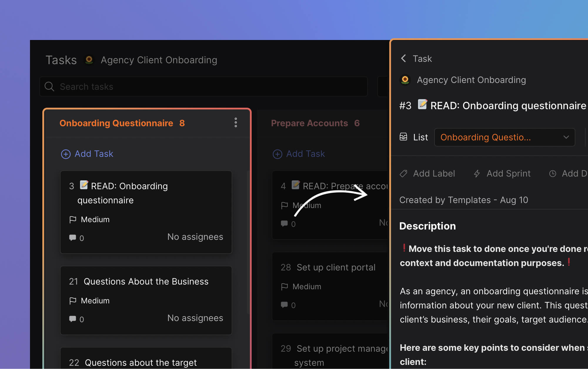This screenshot has width=588, height=369.
Task: Click Add Sprint text button
Action: pyautogui.click(x=508, y=174)
